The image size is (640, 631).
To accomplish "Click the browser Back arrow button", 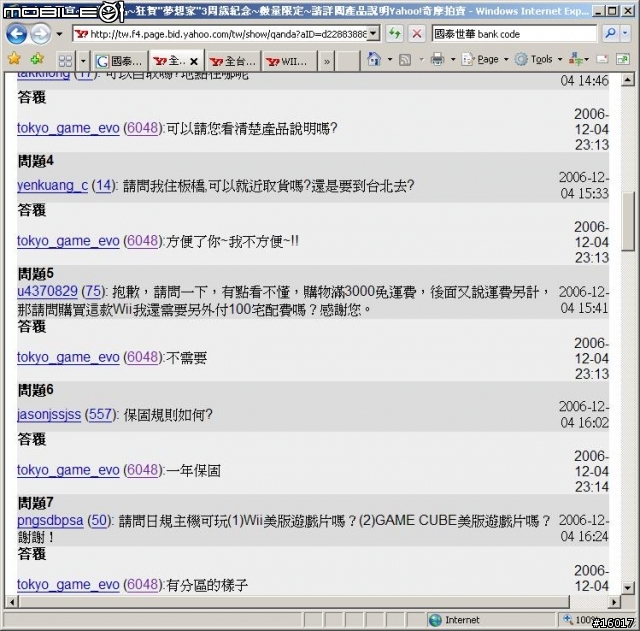I will click(x=16, y=34).
